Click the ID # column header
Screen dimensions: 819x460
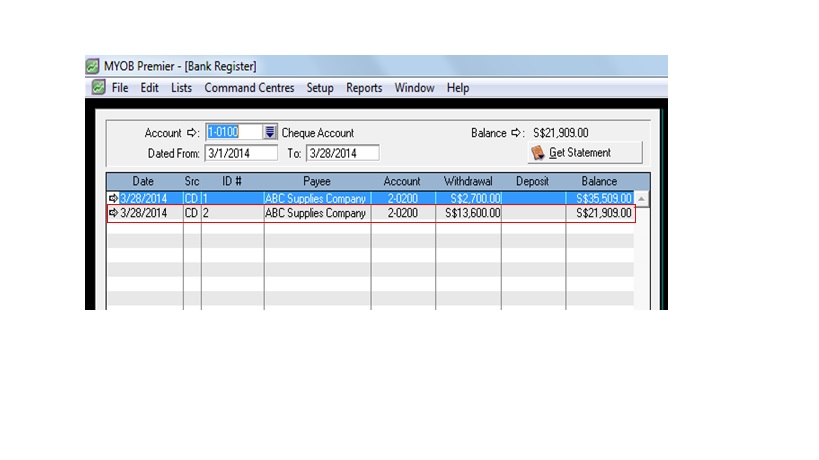pos(232,181)
